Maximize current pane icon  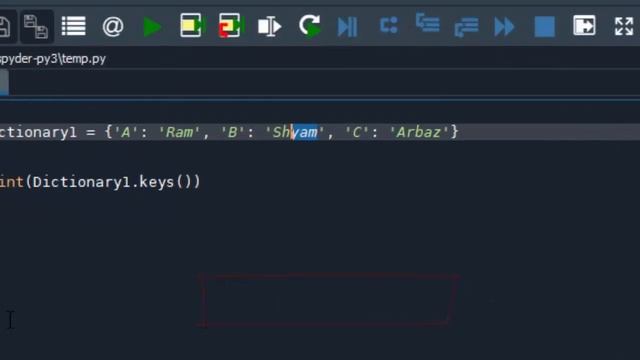[584, 26]
